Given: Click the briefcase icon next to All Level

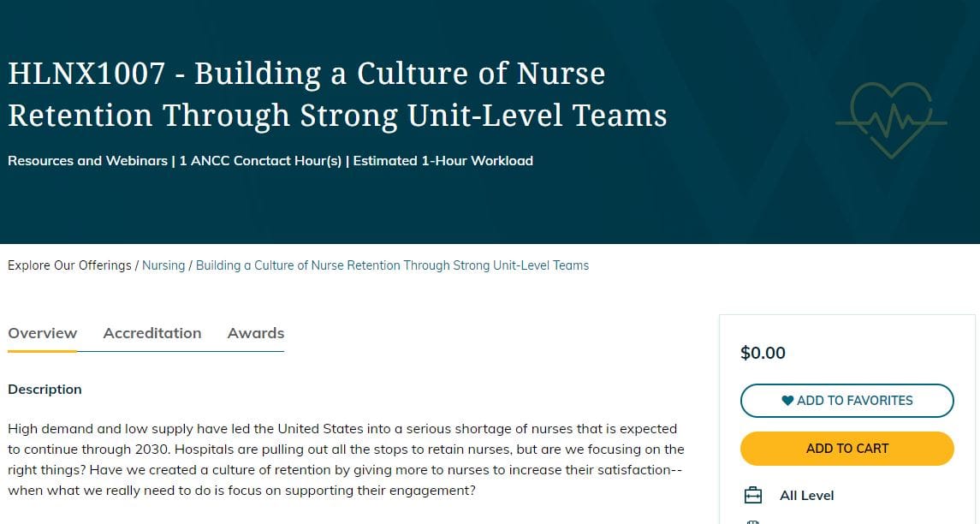Looking at the screenshot, I should click(753, 495).
